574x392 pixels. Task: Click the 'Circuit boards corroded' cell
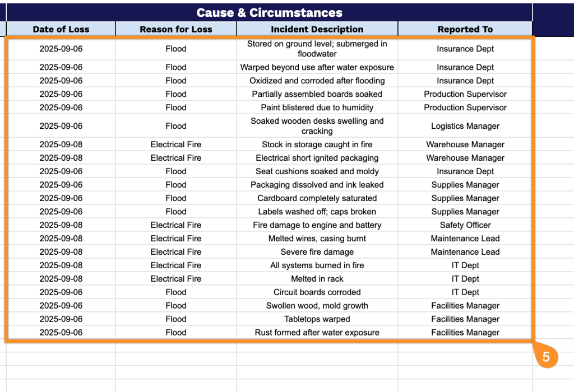(317, 292)
